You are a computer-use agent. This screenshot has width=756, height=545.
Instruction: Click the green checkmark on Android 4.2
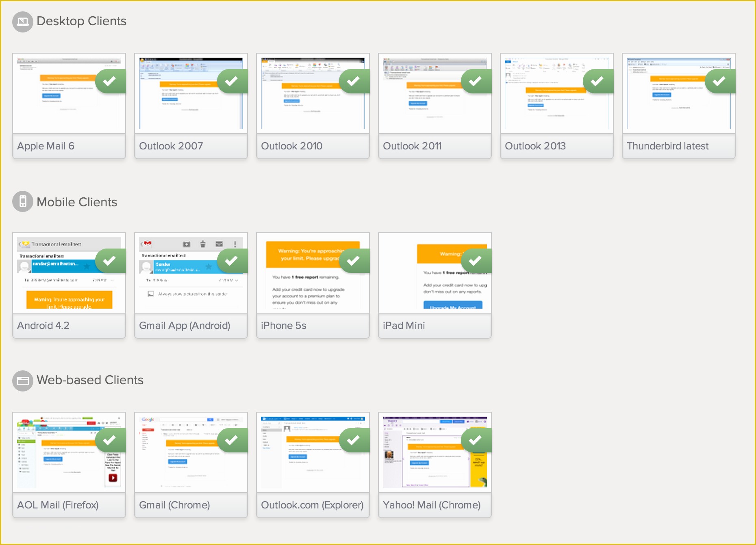[x=111, y=261]
